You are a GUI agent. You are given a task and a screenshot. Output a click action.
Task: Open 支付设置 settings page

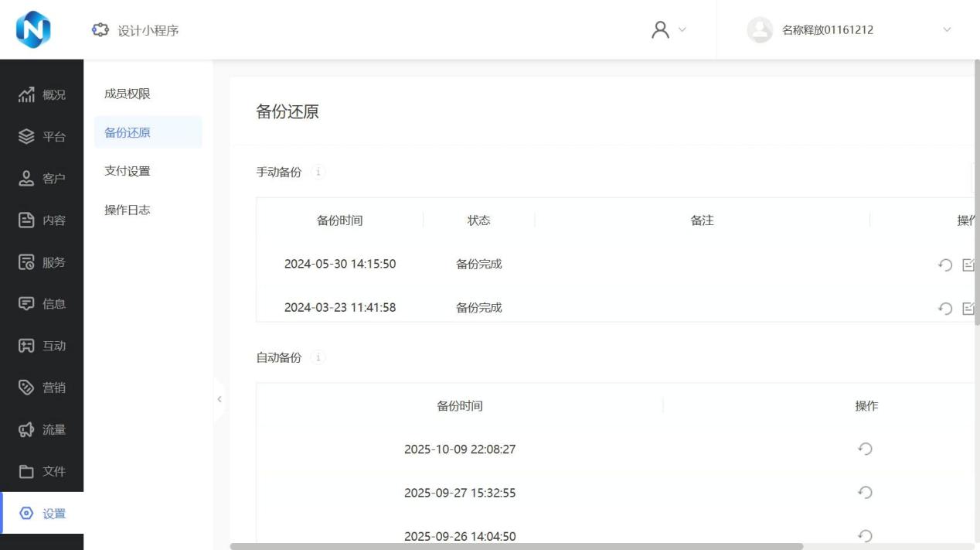point(128,171)
